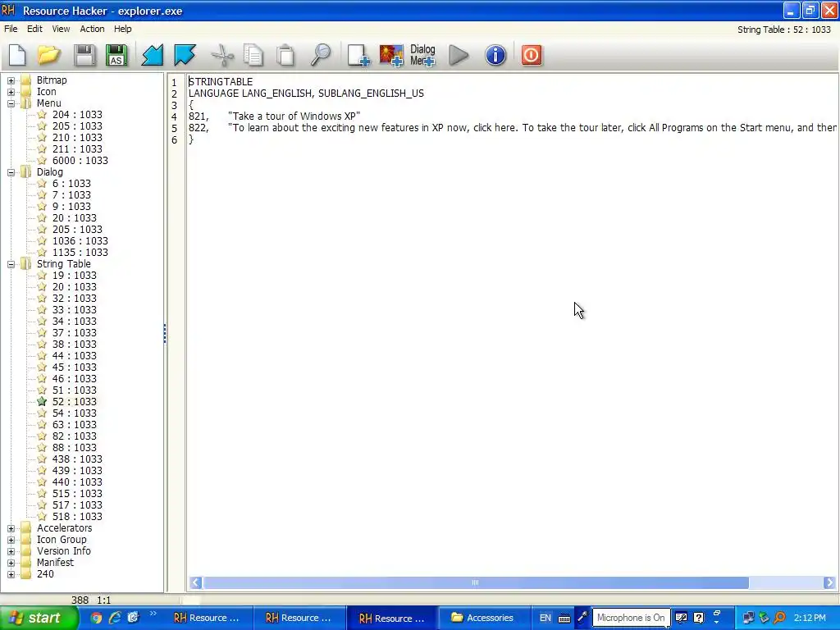Click the first Resource Hacker taskbar button
840x630 pixels.
point(207,618)
